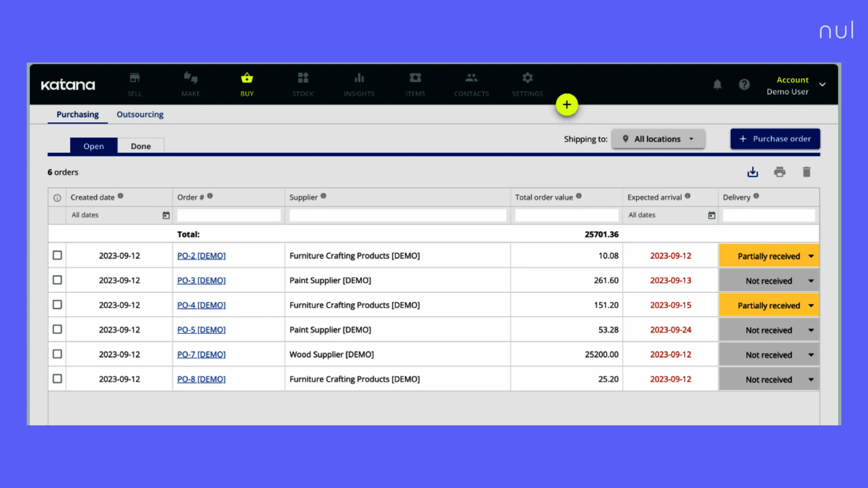868x488 pixels.
Task: Focus the Total order value filter field
Action: click(x=567, y=215)
